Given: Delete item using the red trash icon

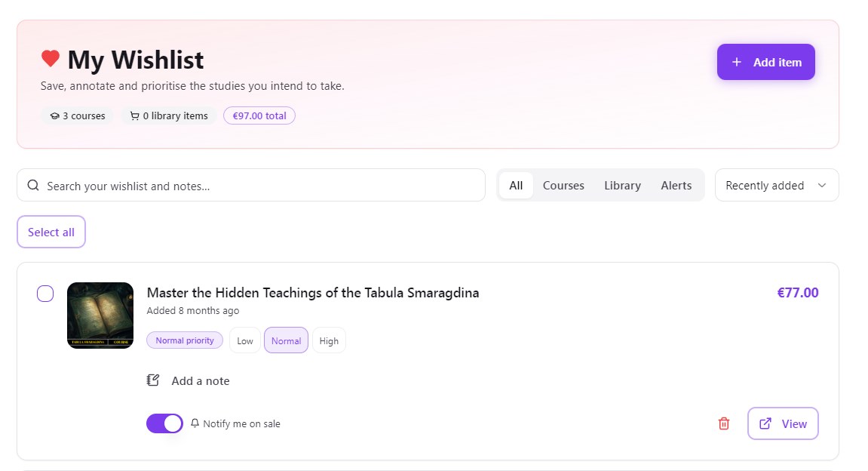Looking at the screenshot, I should point(723,423).
